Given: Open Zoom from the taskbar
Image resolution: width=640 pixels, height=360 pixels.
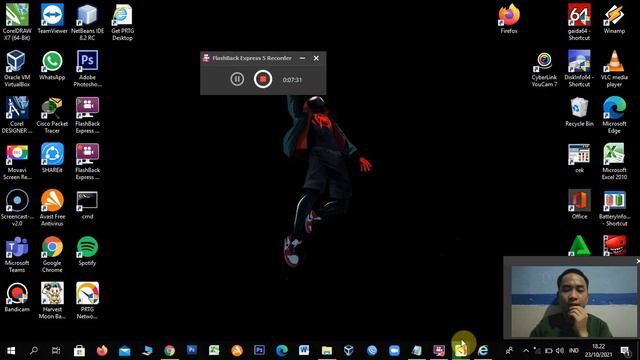Looking at the screenshot, I should 394,351.
